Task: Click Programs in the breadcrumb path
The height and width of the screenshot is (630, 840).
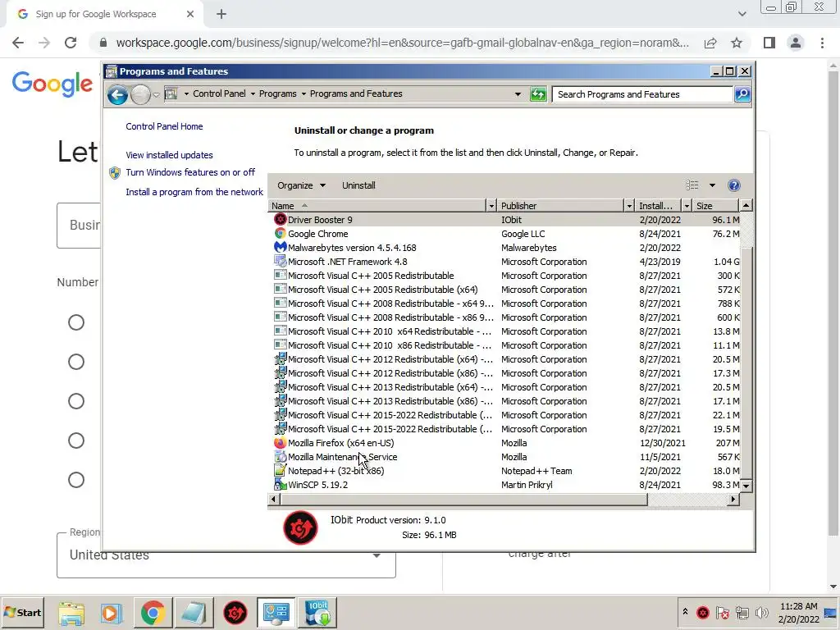Action: [277, 94]
